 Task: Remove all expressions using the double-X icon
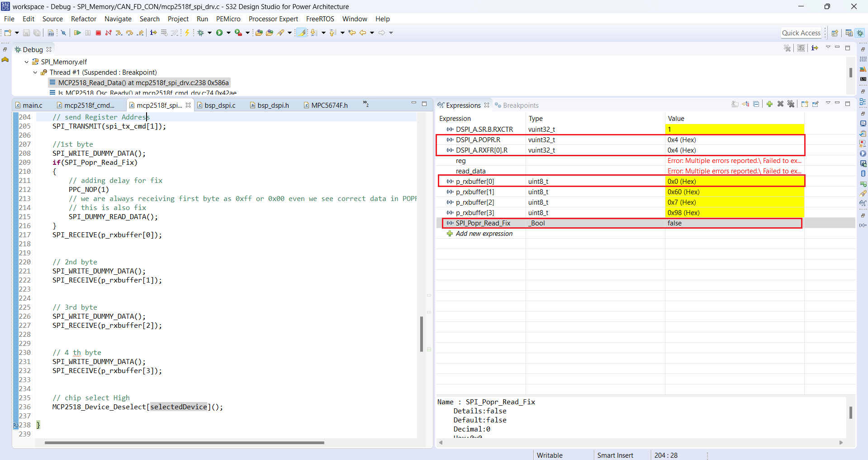(791, 104)
